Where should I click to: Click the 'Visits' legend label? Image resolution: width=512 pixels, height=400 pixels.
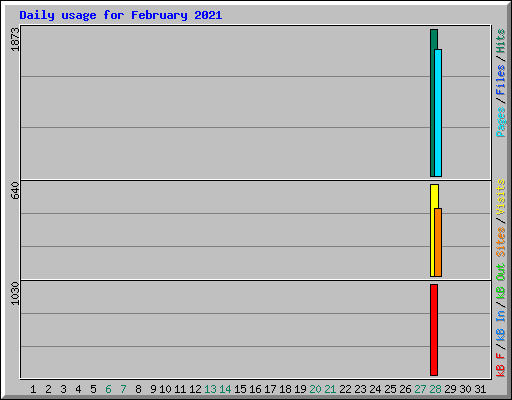coord(500,197)
